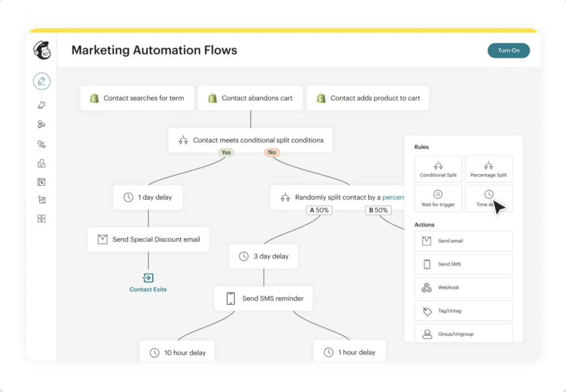The width and height of the screenshot is (566, 392).
Task: Select the 3 day delay text
Action: (x=271, y=257)
